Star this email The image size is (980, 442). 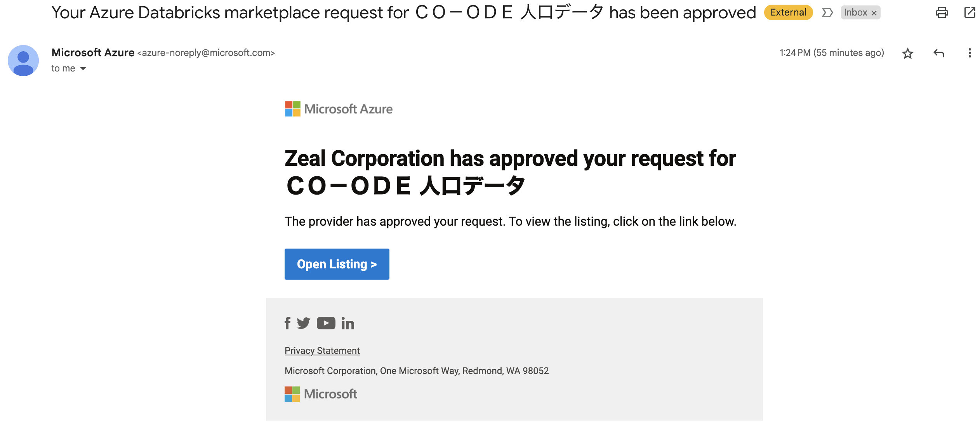[x=908, y=53]
